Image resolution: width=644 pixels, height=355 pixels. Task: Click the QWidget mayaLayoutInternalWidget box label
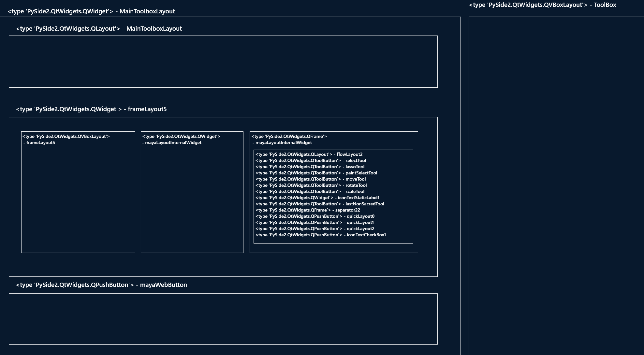tap(181, 140)
